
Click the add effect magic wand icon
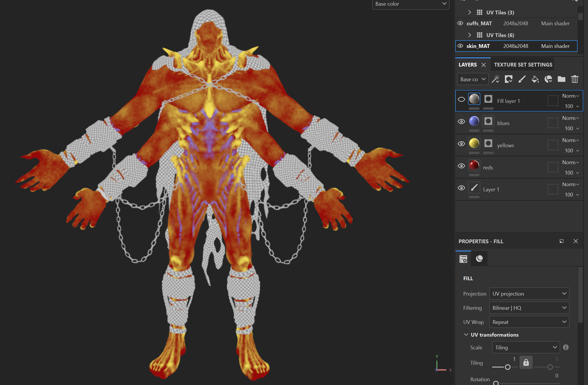(495, 79)
